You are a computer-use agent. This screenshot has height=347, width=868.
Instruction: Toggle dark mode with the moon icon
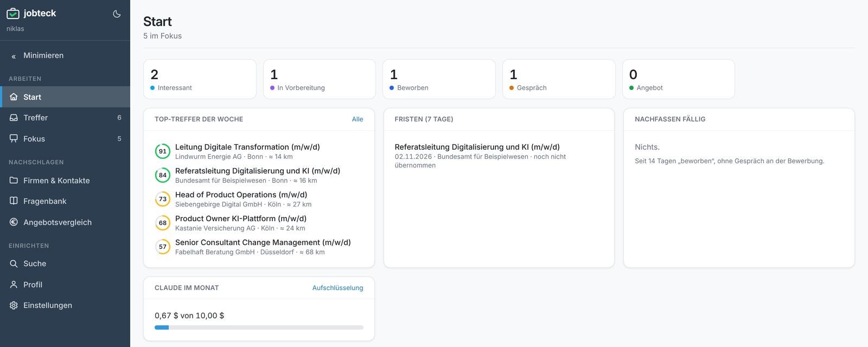(117, 14)
